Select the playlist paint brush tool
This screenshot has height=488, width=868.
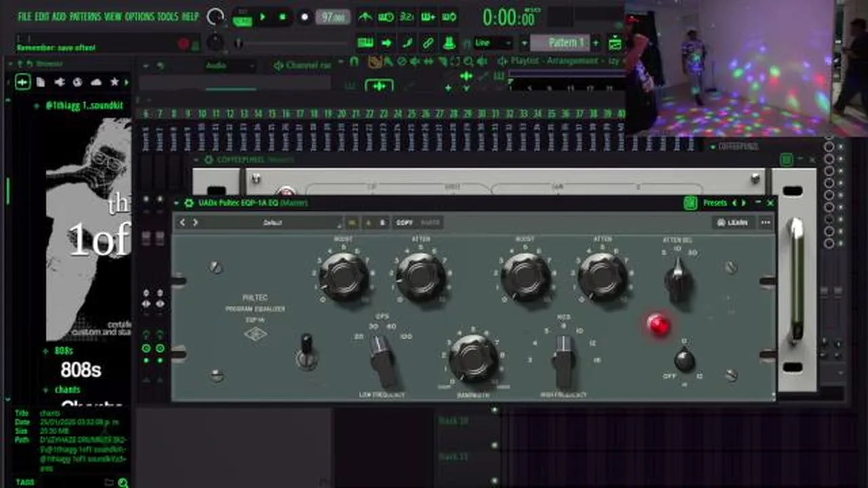pyautogui.click(x=389, y=62)
